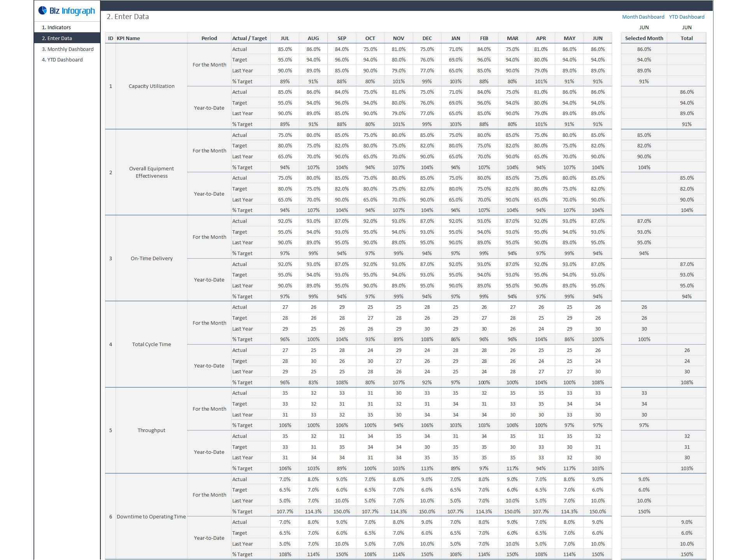Select the Selected Month header cell
This screenshot has width=747, height=560.
tap(644, 38)
